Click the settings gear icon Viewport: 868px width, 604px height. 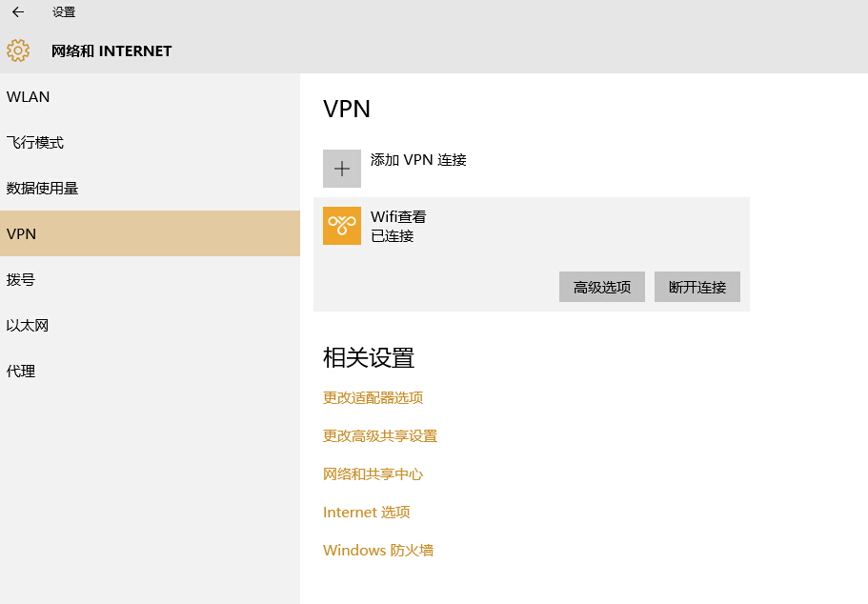coord(18,50)
